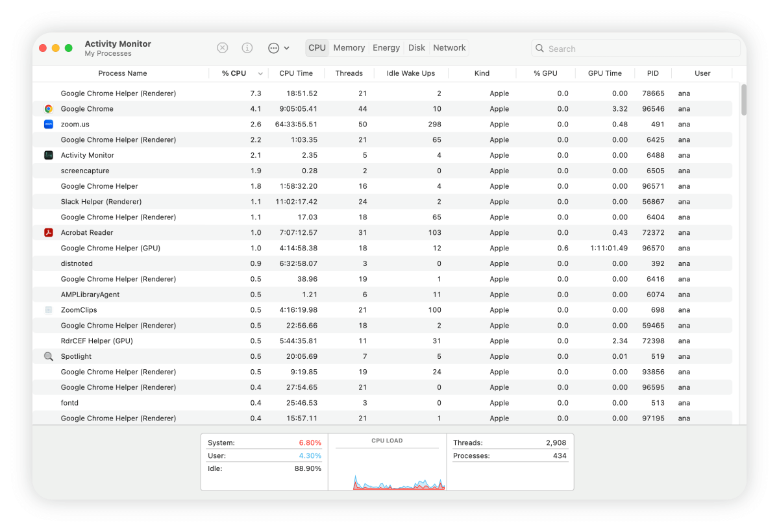
Task: Click the Spotlight magnifier icon in the process list
Action: click(x=48, y=356)
